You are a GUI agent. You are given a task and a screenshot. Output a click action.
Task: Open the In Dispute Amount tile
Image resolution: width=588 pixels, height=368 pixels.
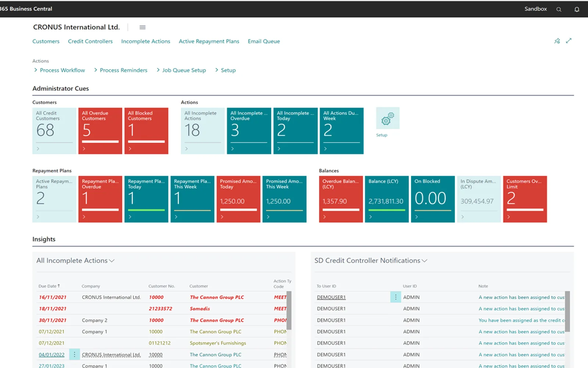(479, 199)
